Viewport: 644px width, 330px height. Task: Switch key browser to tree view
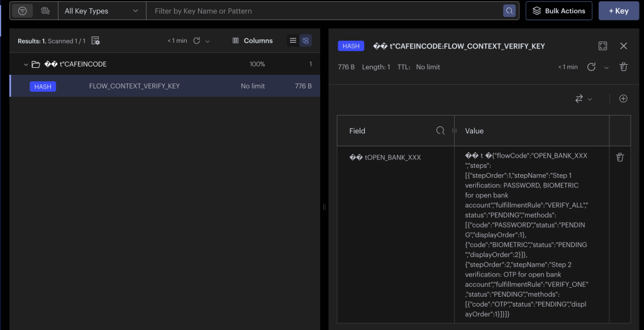tap(305, 41)
